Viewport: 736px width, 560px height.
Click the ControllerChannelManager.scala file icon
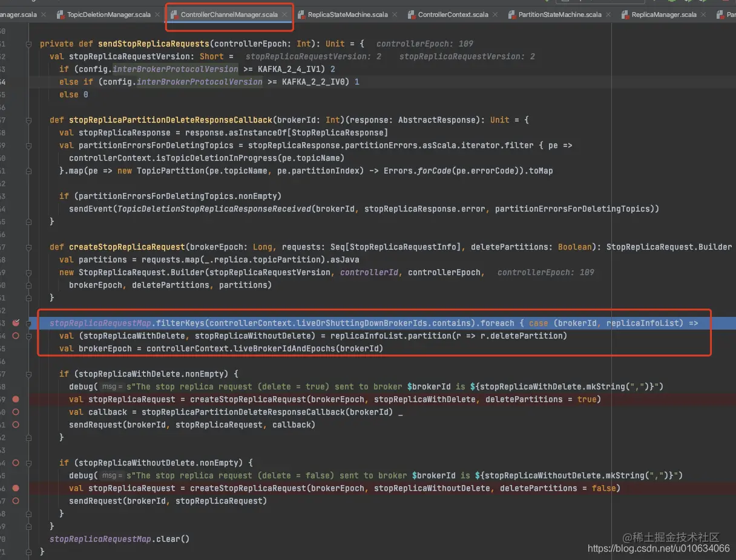[x=174, y=15]
